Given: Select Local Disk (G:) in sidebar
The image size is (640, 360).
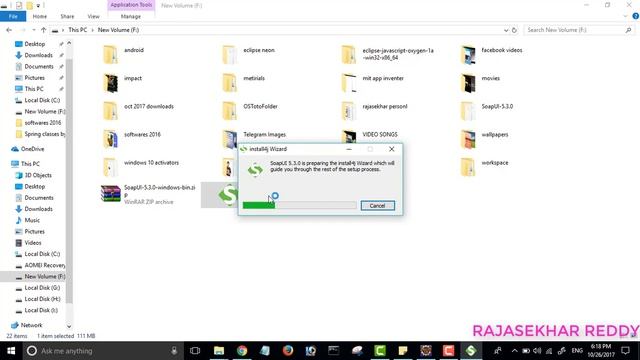Looking at the screenshot, I should click(42, 288).
